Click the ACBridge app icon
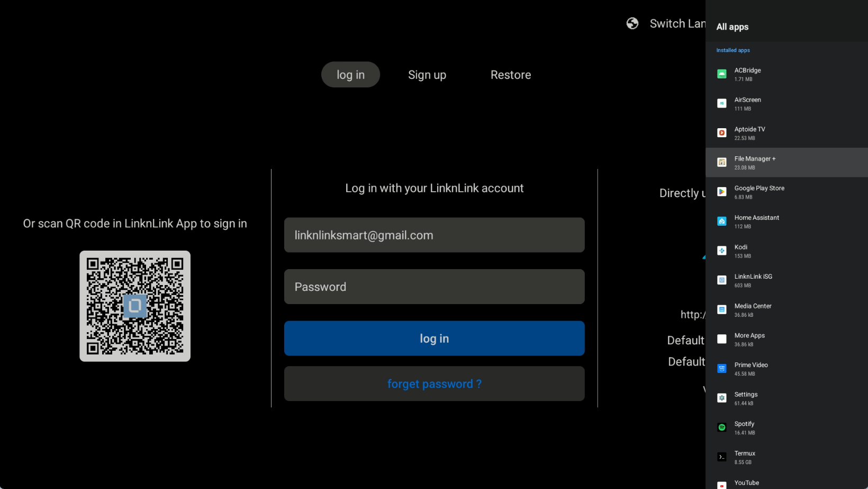Viewport: 868px width, 489px height. [x=721, y=74]
